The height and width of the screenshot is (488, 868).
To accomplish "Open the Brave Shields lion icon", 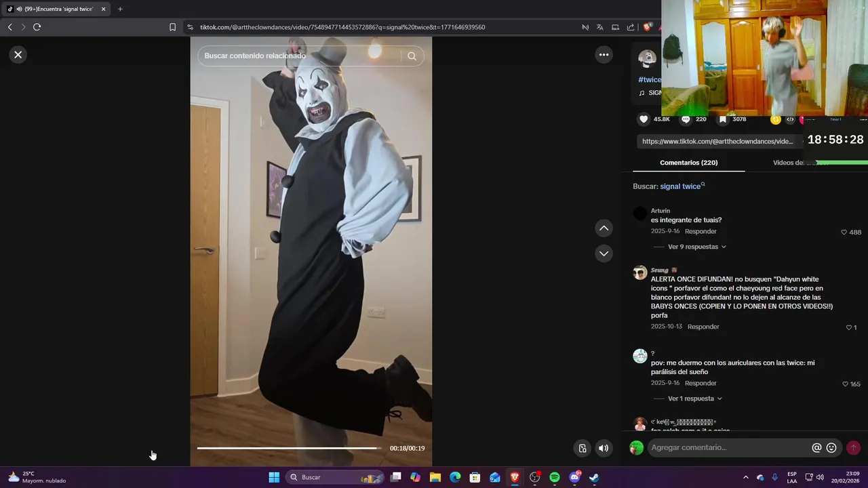I will [x=648, y=27].
